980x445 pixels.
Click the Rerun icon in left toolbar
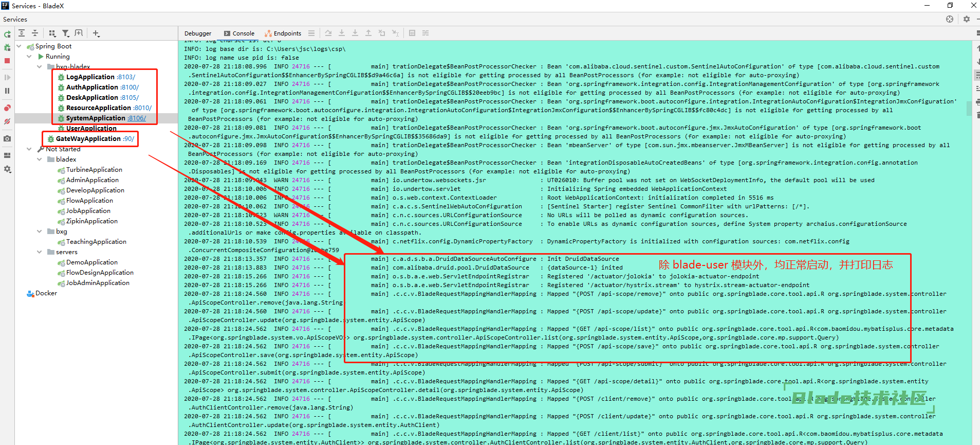pyautogui.click(x=7, y=34)
